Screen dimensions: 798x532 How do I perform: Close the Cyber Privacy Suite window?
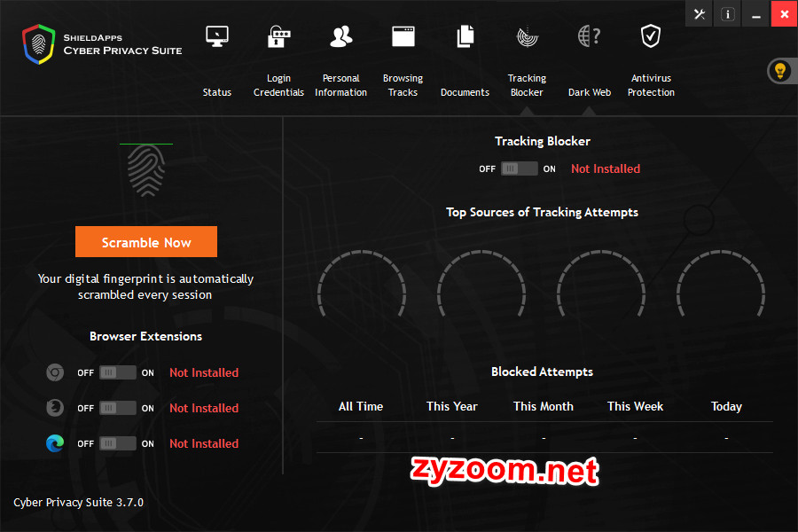[785, 14]
